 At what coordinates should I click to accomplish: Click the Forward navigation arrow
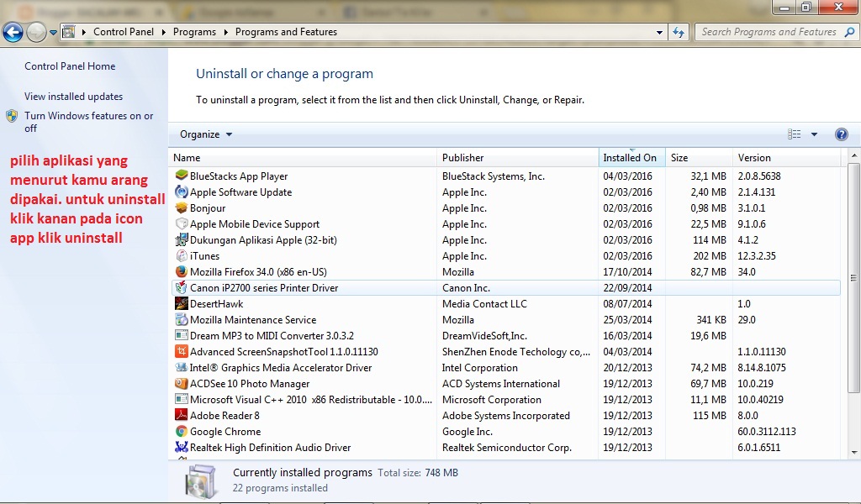point(36,33)
